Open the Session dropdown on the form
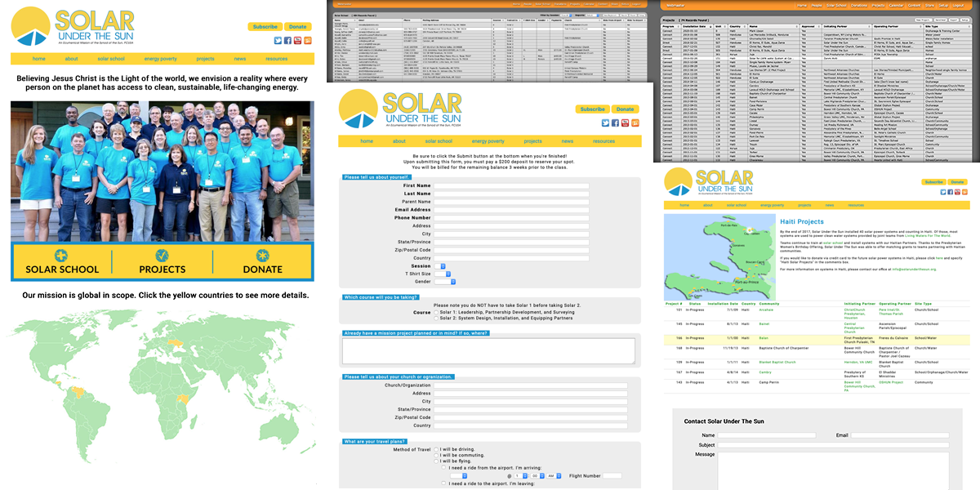The image size is (980, 490). point(439,266)
